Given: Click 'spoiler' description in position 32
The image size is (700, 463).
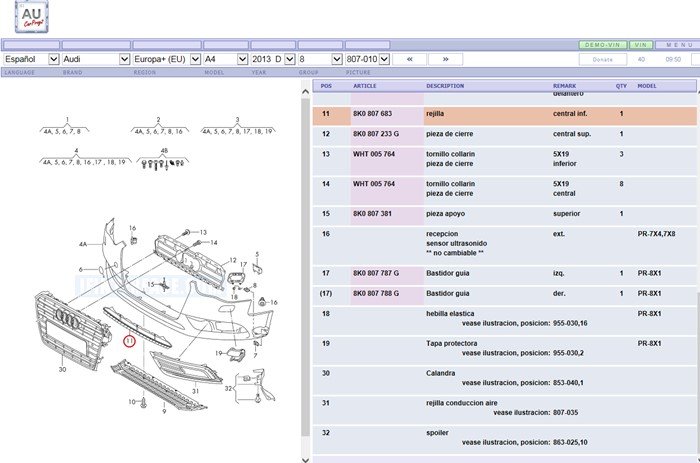Looking at the screenshot, I should [437, 433].
